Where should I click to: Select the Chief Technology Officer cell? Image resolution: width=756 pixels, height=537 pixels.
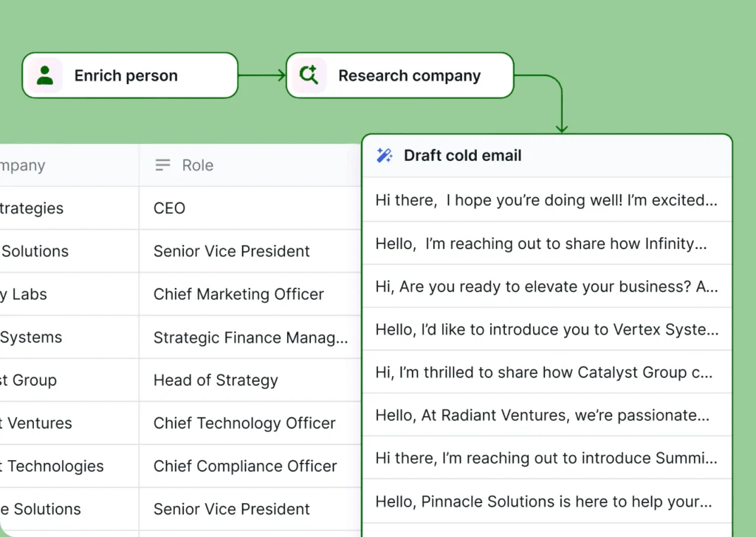click(250, 423)
